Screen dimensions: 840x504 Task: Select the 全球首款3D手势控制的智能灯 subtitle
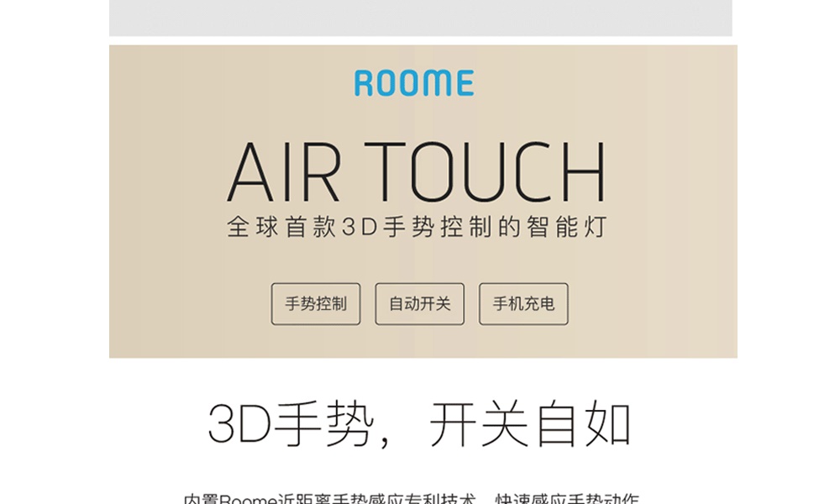coord(417,227)
